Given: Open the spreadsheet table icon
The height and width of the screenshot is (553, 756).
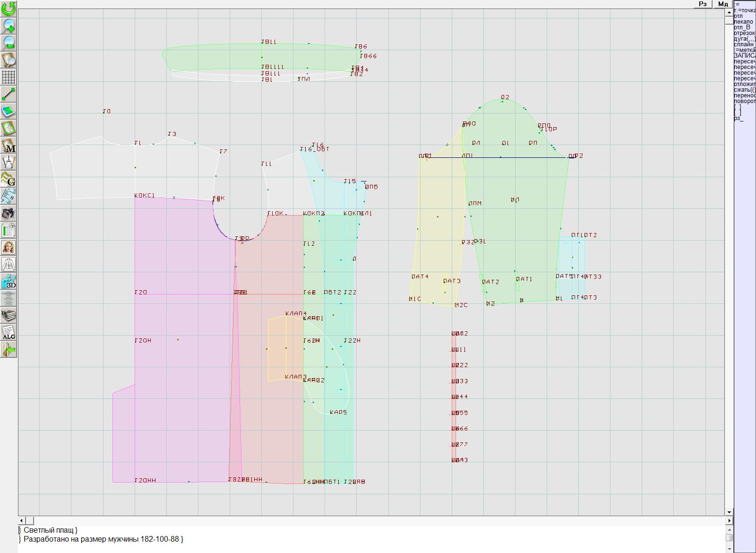Looking at the screenshot, I should click(x=9, y=230).
